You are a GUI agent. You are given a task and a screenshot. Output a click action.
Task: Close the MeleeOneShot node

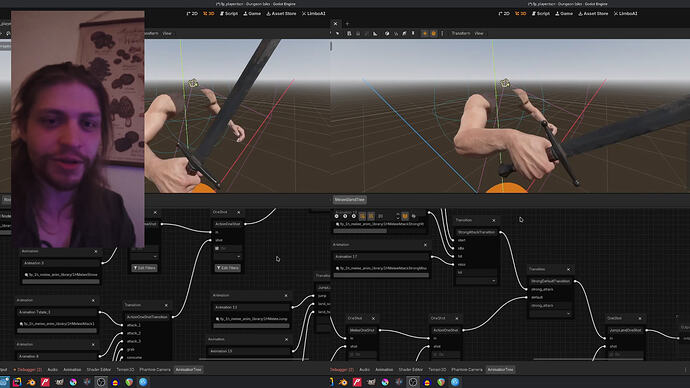pyautogui.click(x=373, y=318)
